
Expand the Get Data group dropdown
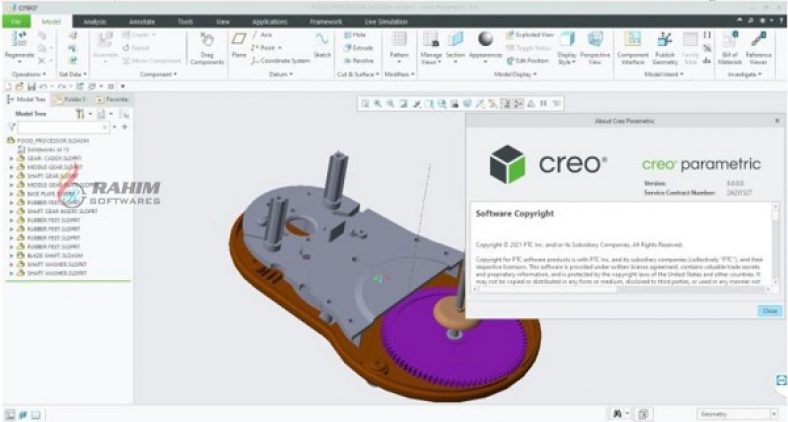72,74
